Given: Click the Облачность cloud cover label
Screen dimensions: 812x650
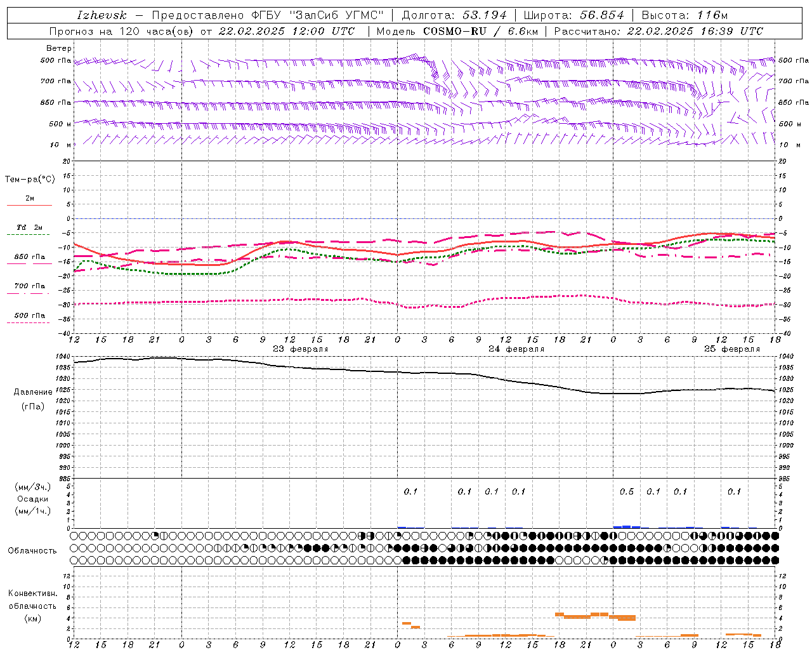Looking at the screenshot, I should (32, 551).
